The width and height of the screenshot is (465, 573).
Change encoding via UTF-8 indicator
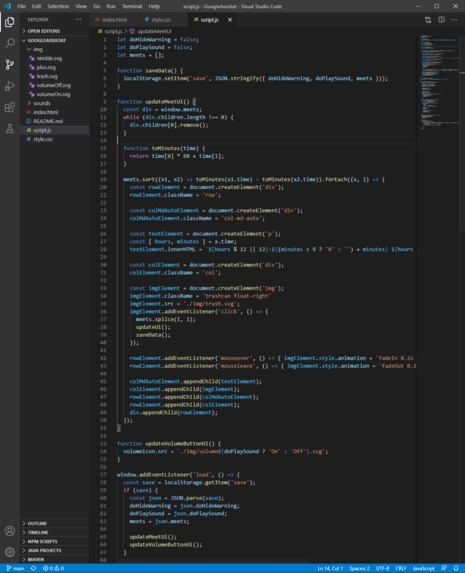click(x=382, y=568)
